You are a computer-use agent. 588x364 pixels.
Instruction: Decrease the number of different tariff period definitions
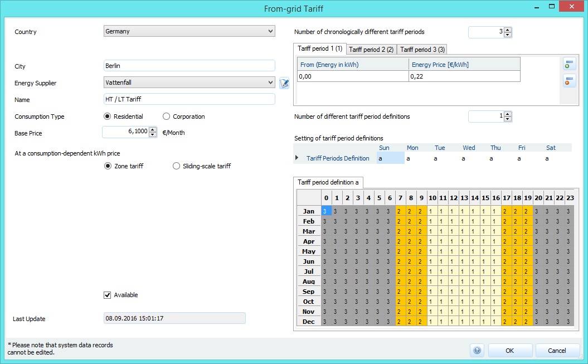coord(507,119)
